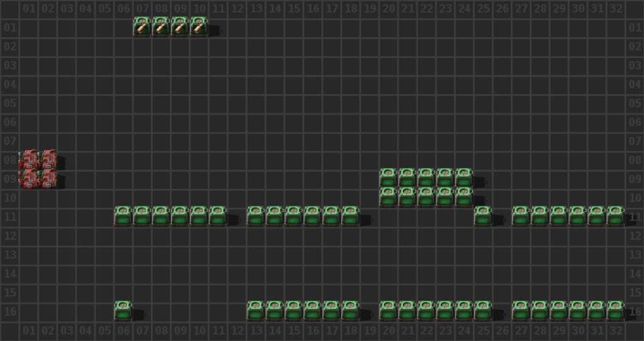Image resolution: width=644 pixels, height=341 pixels.
Task: Select the filtered green chest at column 10, row 01
Action: tap(199, 27)
